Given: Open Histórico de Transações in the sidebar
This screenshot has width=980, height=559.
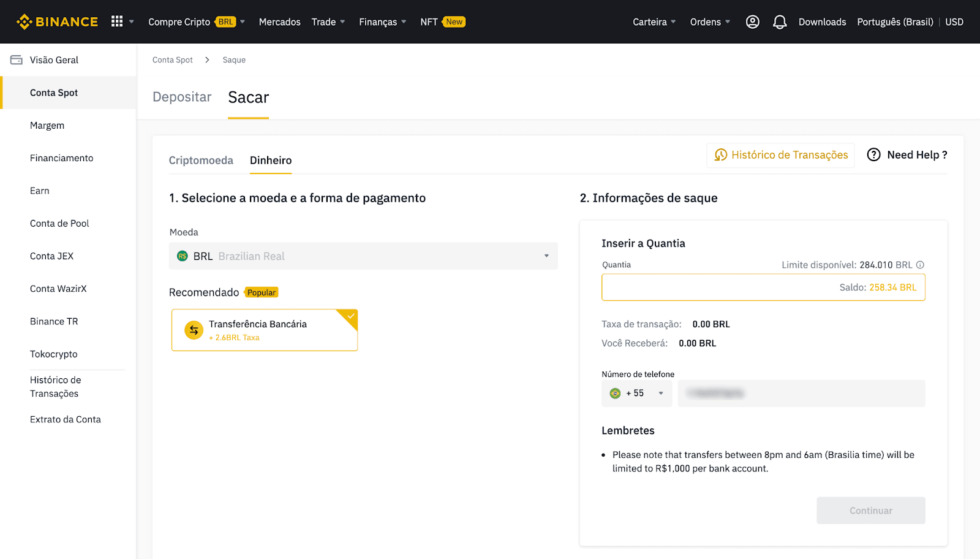Looking at the screenshot, I should pyautogui.click(x=55, y=387).
